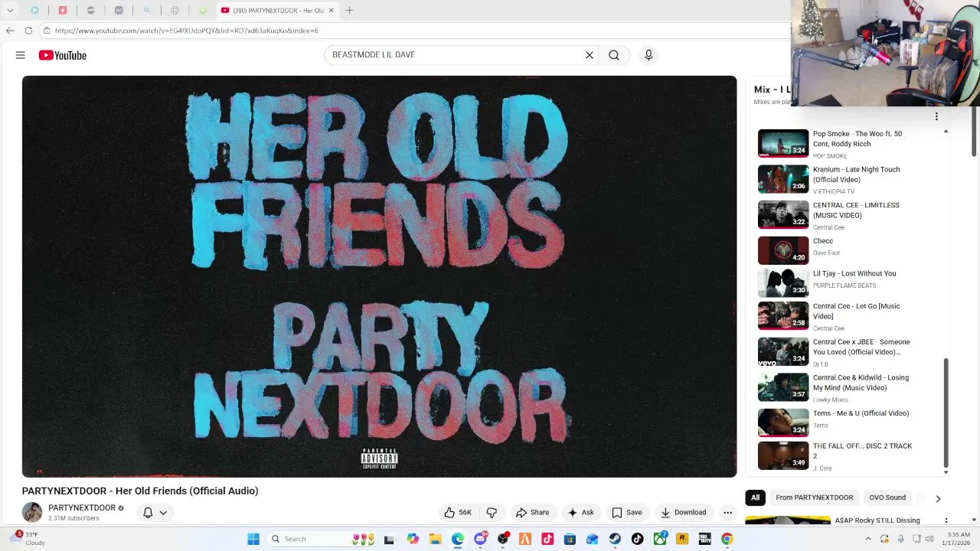Switch to the first background browser tab
Screen dimensions: 980x551
[x=34, y=11]
